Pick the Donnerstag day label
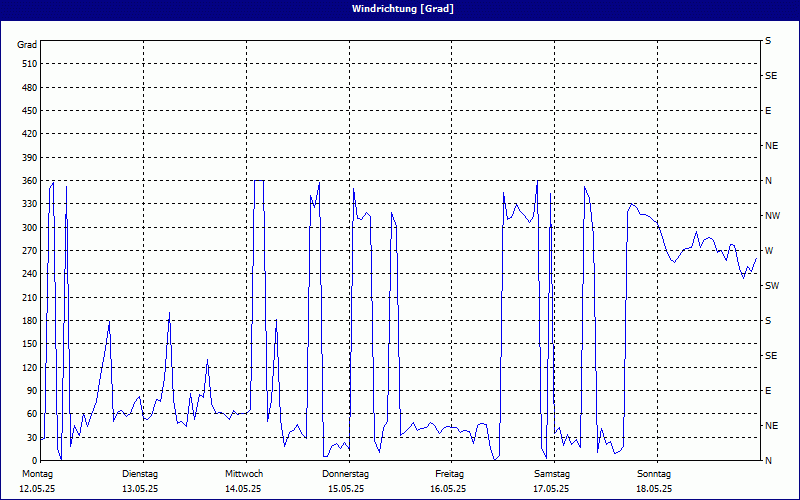Image resolution: width=800 pixels, height=500 pixels. click(x=346, y=473)
